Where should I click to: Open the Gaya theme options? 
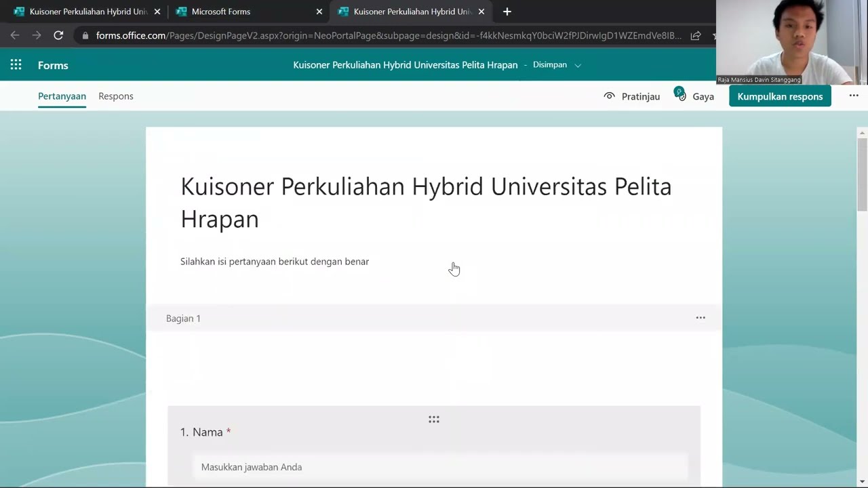click(x=694, y=96)
